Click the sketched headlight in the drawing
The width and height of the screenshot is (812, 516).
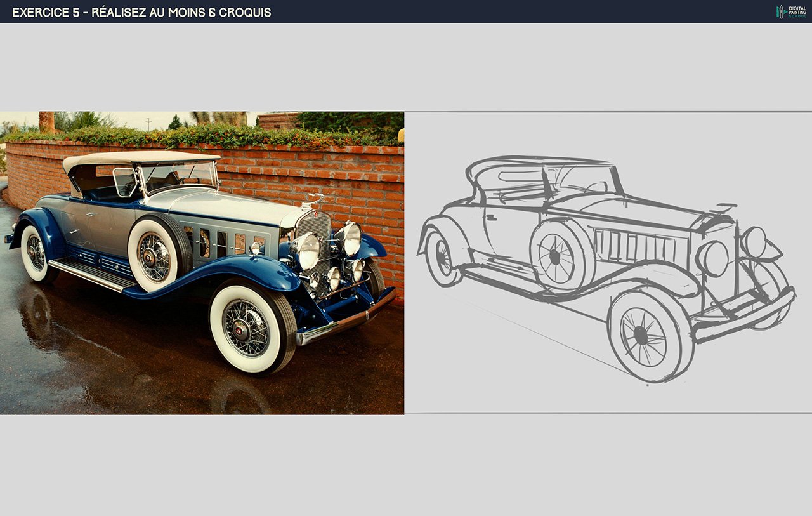(x=712, y=258)
